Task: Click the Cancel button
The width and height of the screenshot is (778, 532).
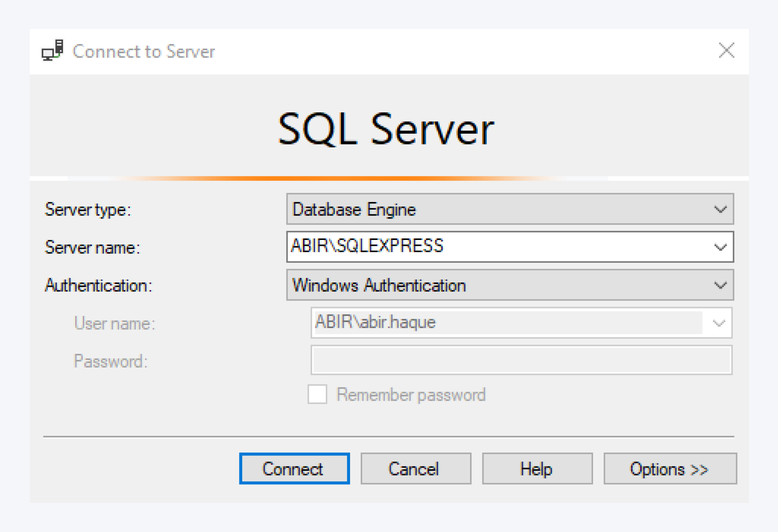Action: tap(415, 469)
